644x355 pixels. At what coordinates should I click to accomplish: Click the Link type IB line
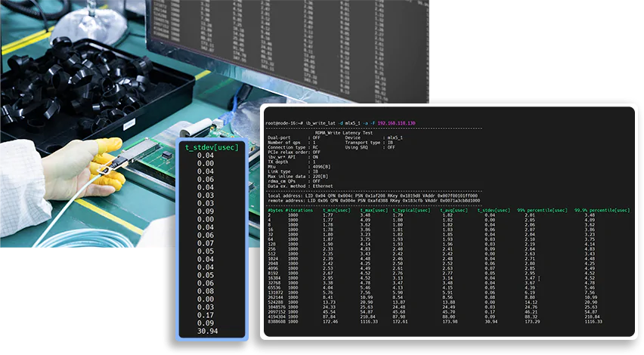point(293,171)
